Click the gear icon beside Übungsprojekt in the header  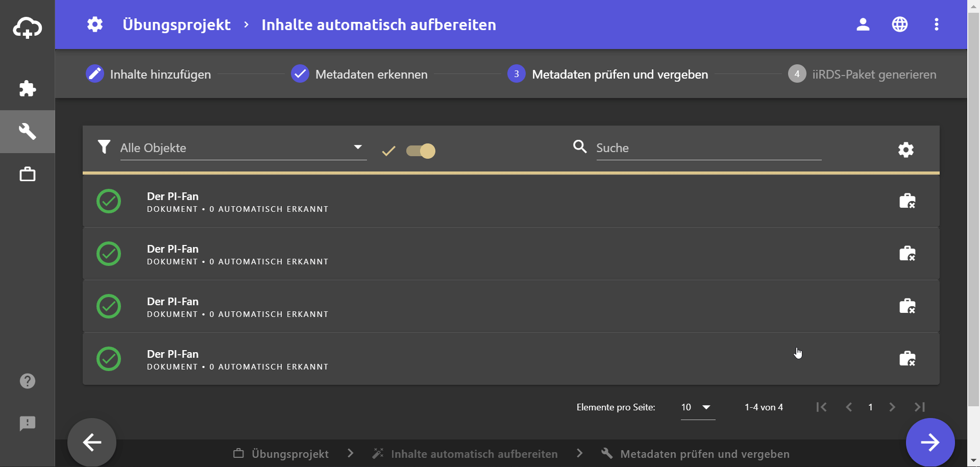click(x=95, y=24)
